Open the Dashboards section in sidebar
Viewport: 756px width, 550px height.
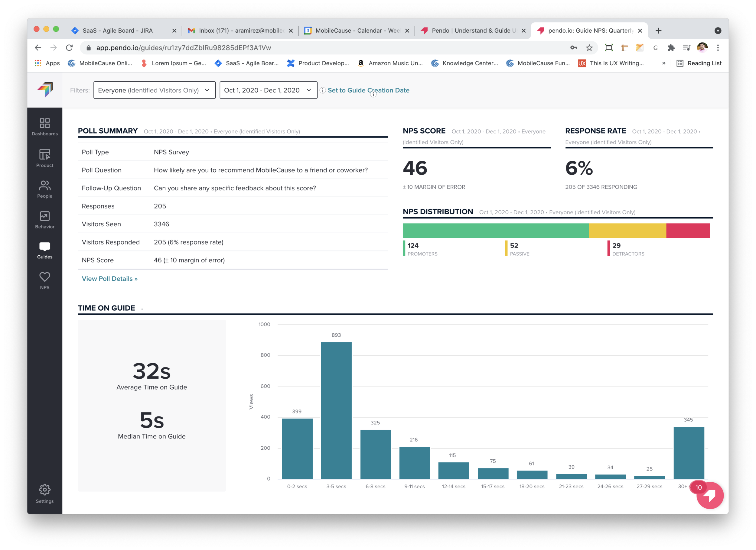tap(45, 127)
